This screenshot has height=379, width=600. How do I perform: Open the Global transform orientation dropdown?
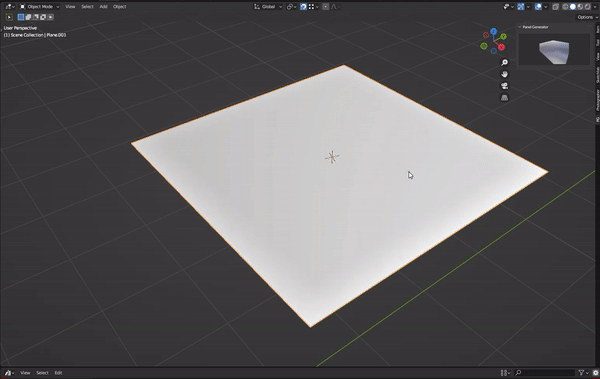click(x=268, y=7)
